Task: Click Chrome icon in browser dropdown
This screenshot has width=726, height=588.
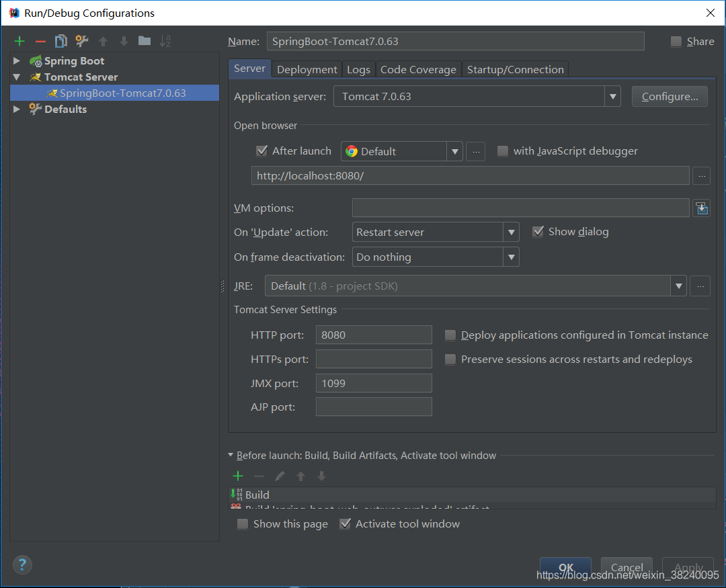Action: (x=352, y=151)
